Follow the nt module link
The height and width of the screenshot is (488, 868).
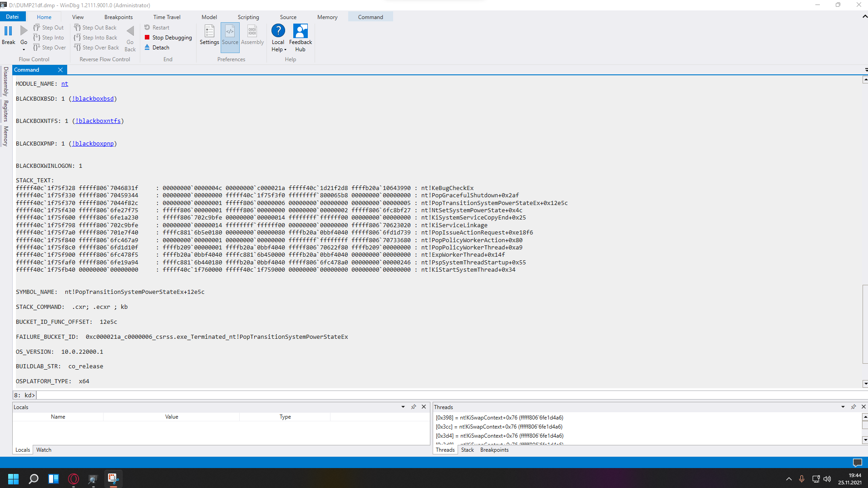pyautogui.click(x=65, y=84)
